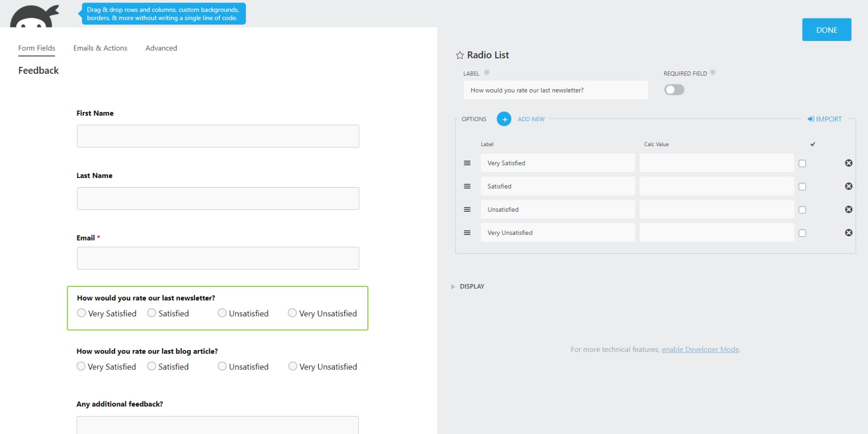Check the box on the Unsatisfied option row

pyautogui.click(x=802, y=210)
